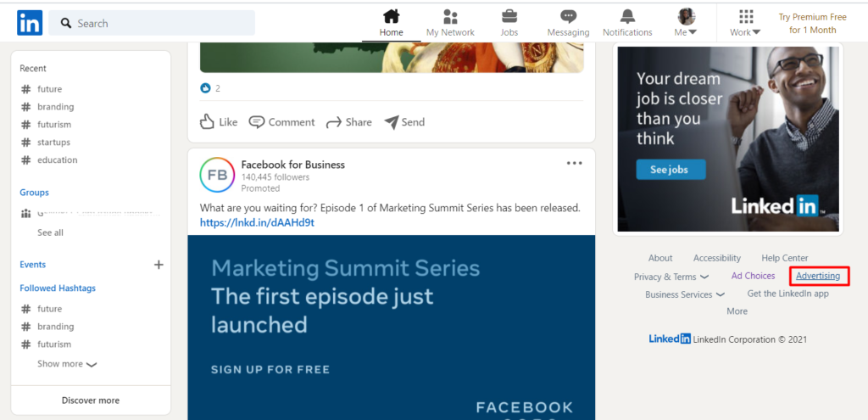This screenshot has height=420, width=868.
Task: Click the Marketing Summit Series banner
Action: (x=392, y=327)
